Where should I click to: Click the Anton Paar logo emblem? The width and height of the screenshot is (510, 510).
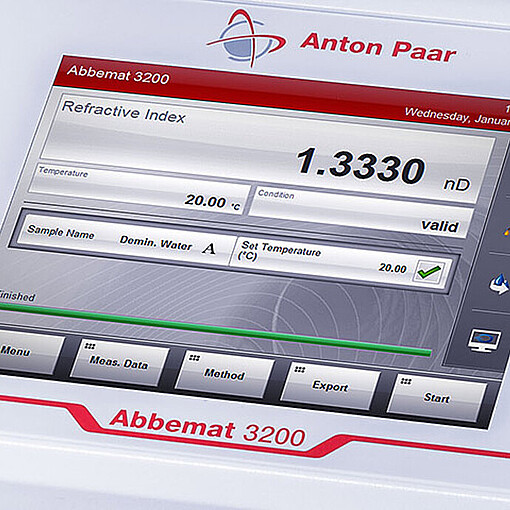tap(246, 37)
